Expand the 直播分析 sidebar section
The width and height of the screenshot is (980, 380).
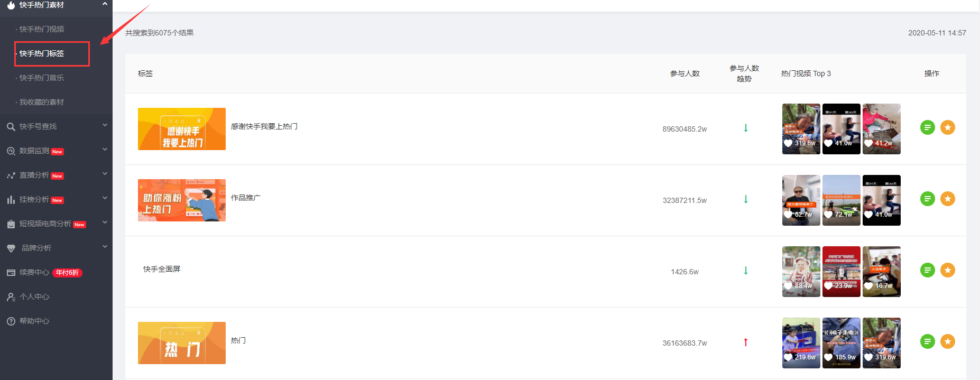105,174
